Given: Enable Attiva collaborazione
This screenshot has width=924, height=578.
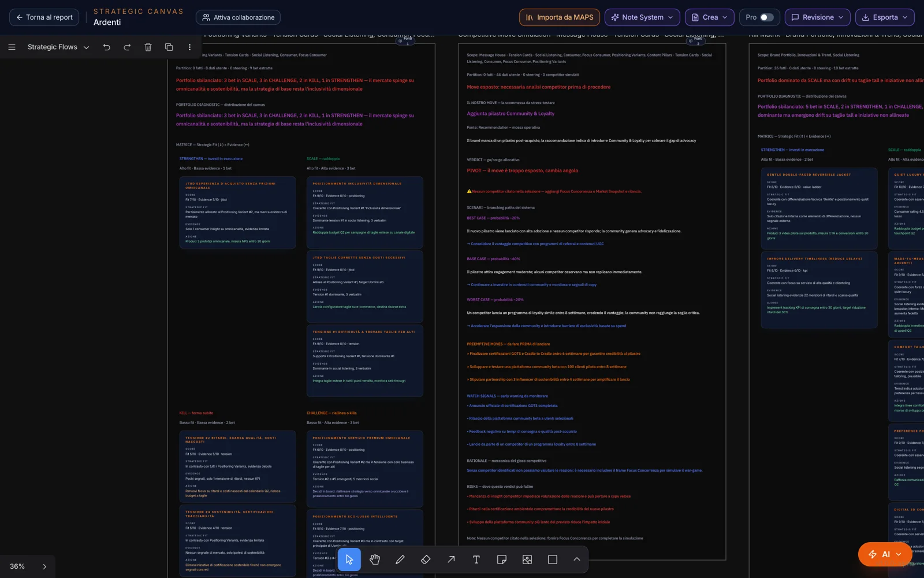Looking at the screenshot, I should coord(238,17).
